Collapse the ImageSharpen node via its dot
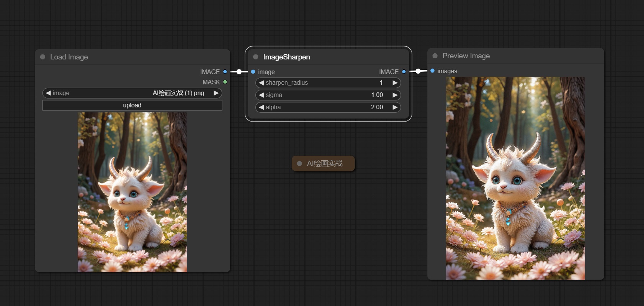 tap(255, 57)
